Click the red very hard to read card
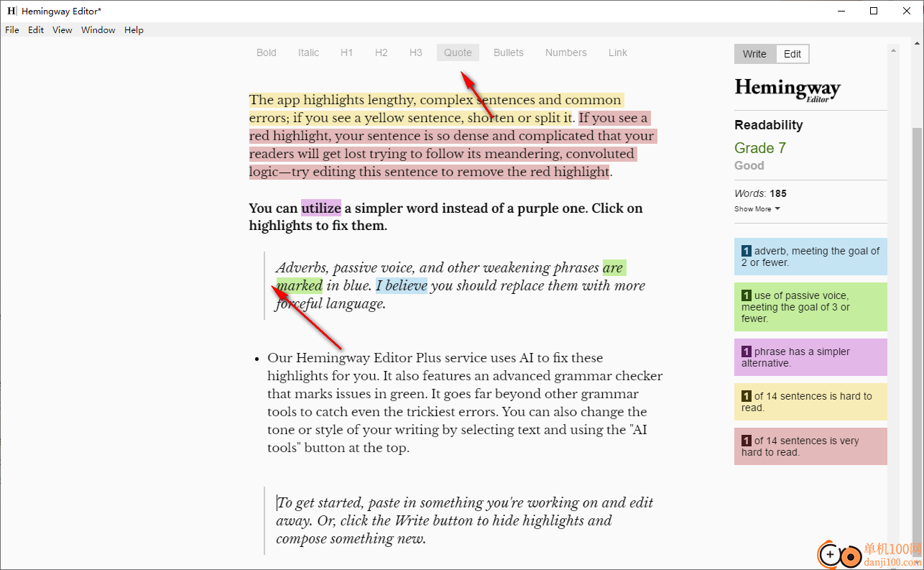The height and width of the screenshot is (570, 924). [x=810, y=446]
